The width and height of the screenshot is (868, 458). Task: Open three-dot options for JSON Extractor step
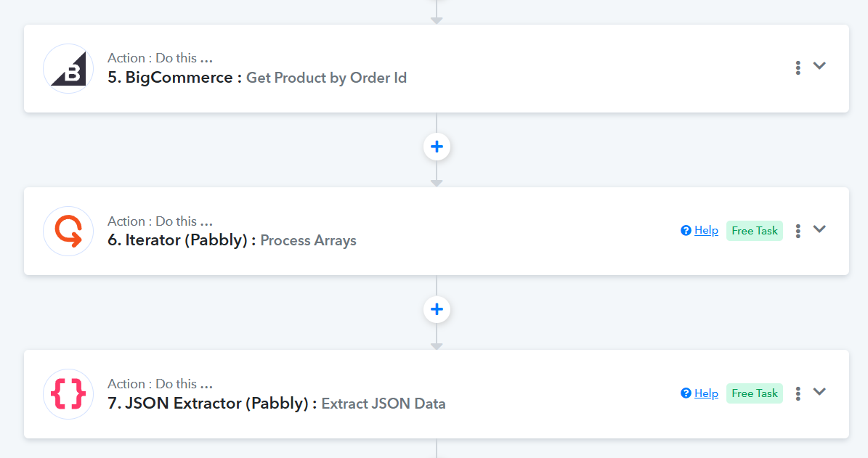[x=798, y=393]
